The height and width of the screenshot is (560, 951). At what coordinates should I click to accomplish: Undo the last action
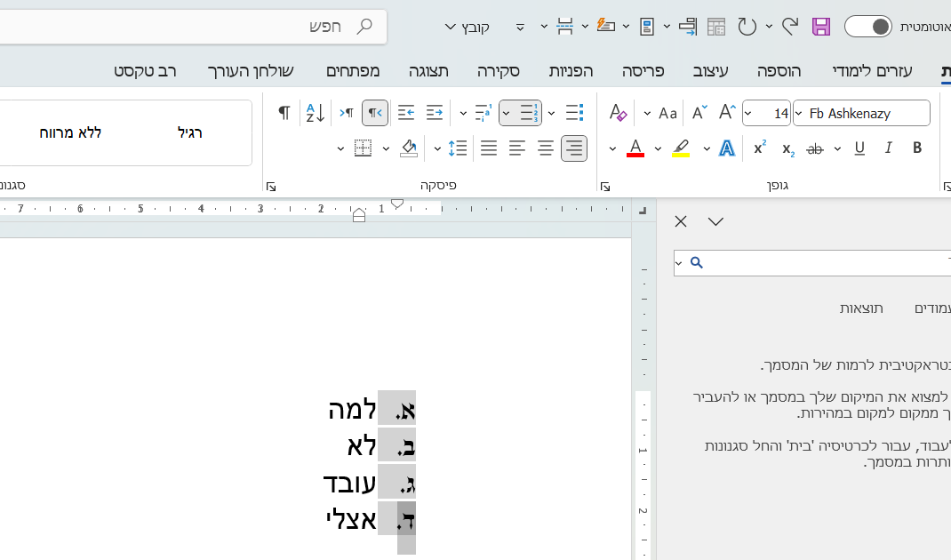pos(789,26)
